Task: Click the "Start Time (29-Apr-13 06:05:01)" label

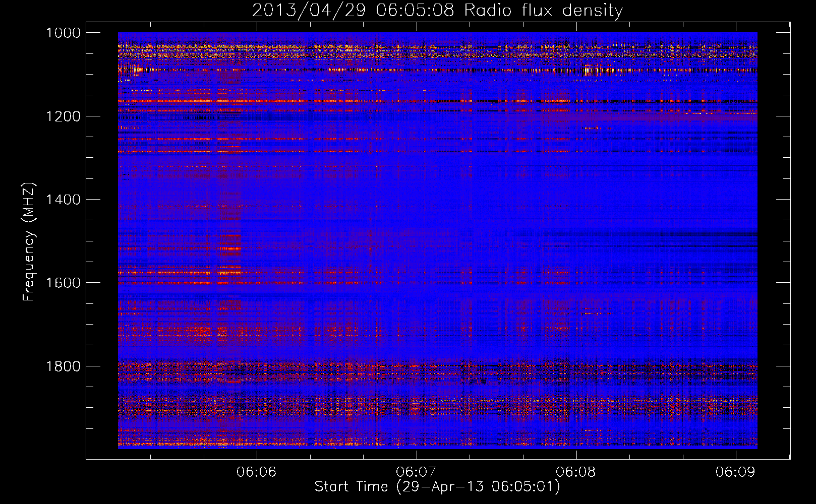Action: 437,487
